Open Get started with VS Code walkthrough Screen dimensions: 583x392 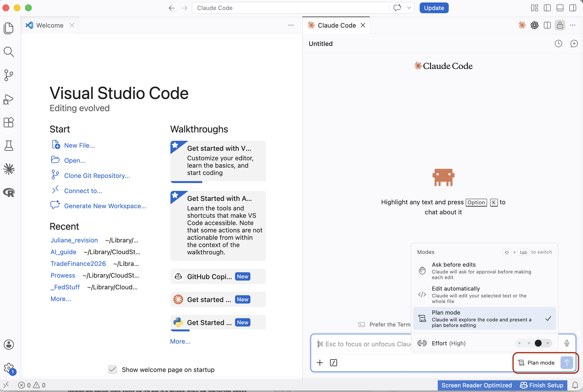coord(218,162)
